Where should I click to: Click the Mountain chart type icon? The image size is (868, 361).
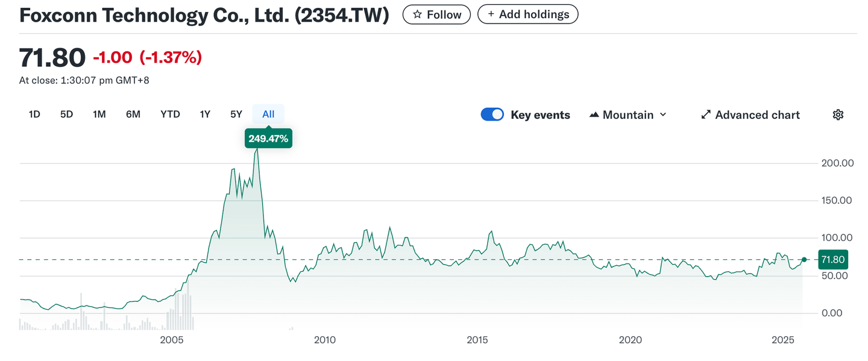point(594,115)
